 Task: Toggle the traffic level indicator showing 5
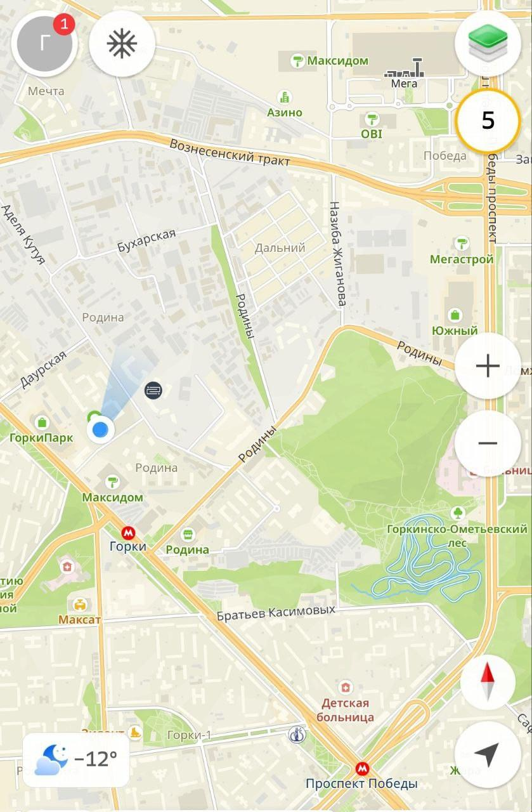coord(488,121)
